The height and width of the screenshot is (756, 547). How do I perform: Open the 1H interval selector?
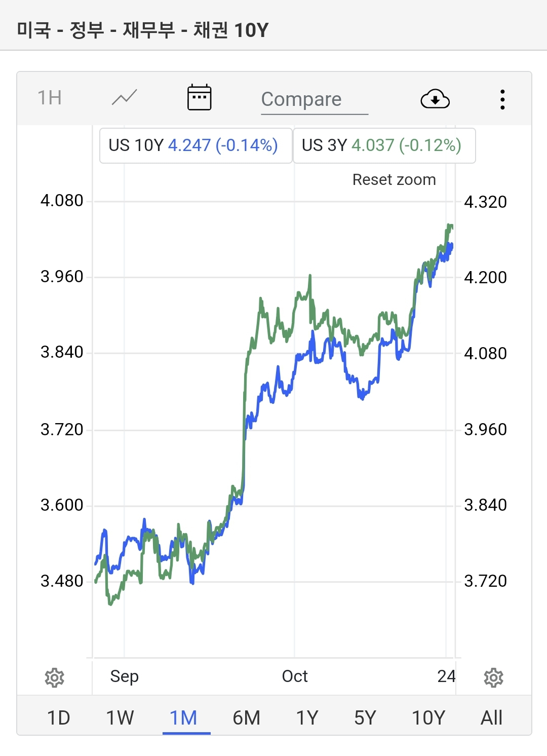50,97
